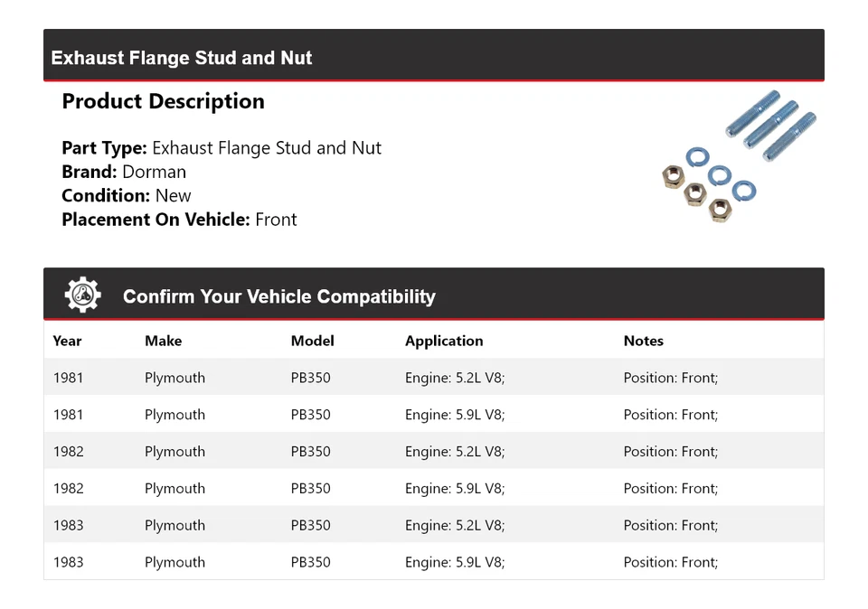Click the Year column header
Viewport: 868px width, 609px height.
(x=67, y=341)
